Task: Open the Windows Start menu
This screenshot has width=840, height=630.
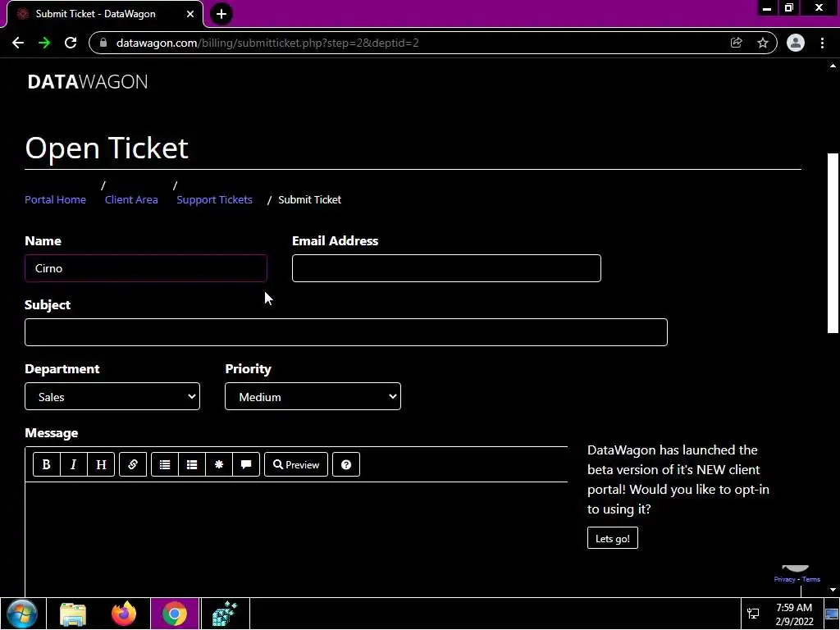Action: (22, 614)
